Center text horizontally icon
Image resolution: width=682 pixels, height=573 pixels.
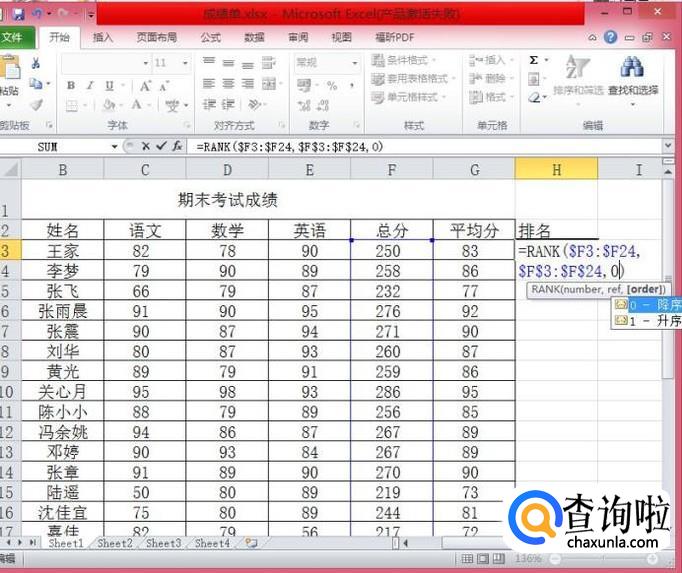(x=228, y=83)
